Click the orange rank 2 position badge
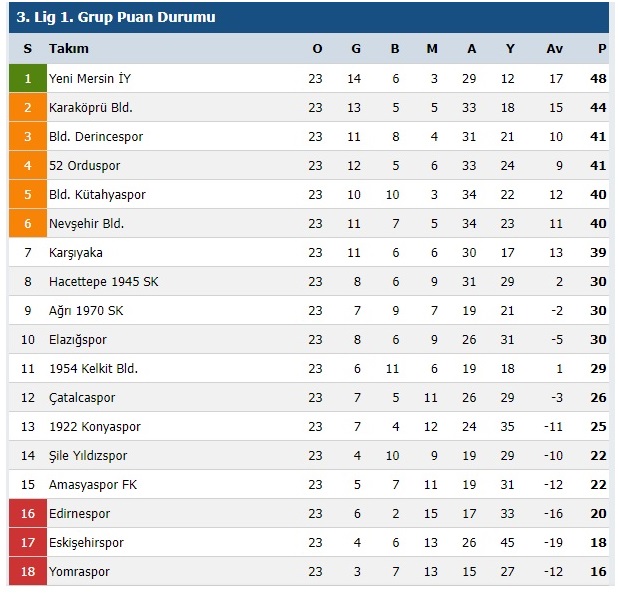The height and width of the screenshot is (598, 618). [27, 107]
